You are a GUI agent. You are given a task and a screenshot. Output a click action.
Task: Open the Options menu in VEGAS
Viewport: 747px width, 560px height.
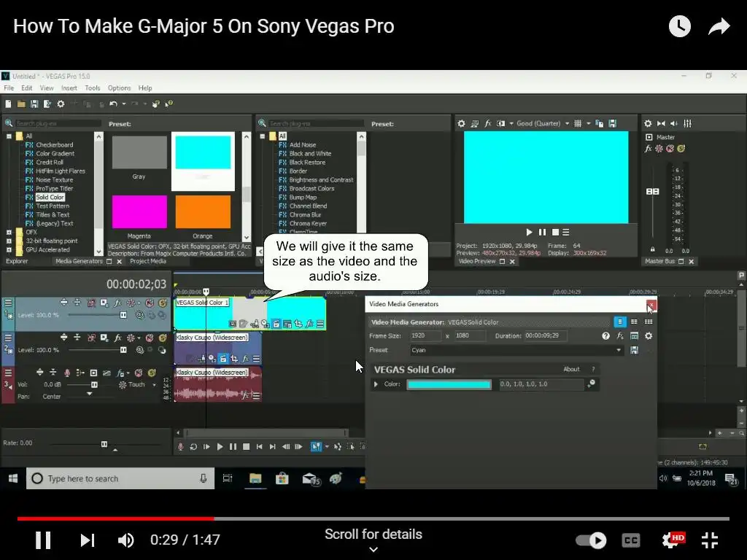(119, 88)
